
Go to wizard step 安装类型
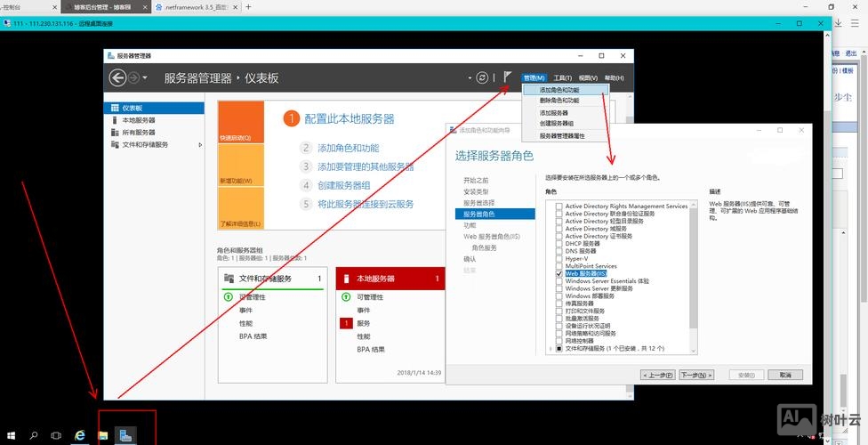click(x=476, y=191)
